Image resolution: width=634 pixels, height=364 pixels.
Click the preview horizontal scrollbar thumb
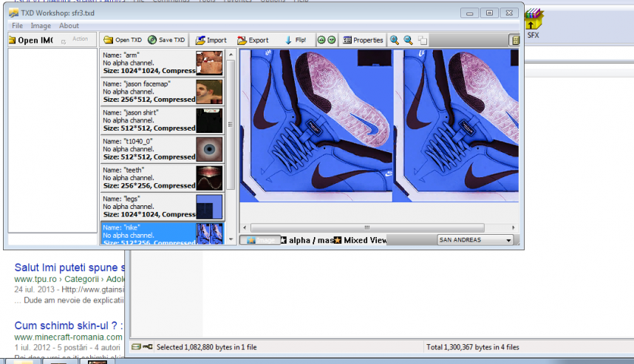pos(367,227)
